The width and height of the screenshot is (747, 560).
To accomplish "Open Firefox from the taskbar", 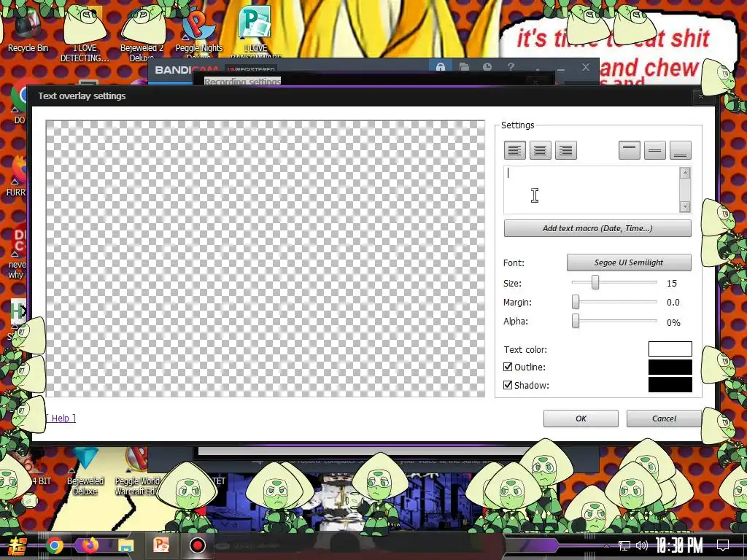I will click(90, 545).
